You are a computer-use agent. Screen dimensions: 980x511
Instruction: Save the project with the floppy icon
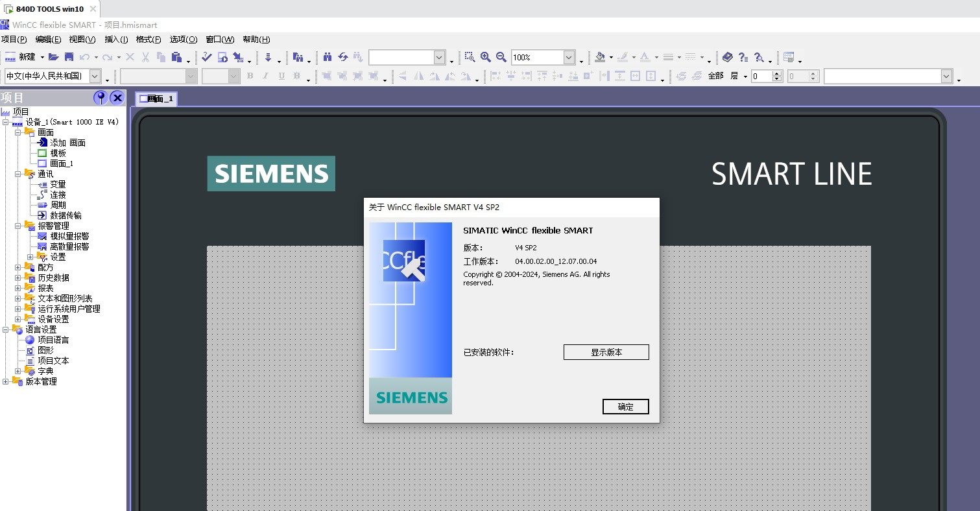tap(69, 57)
